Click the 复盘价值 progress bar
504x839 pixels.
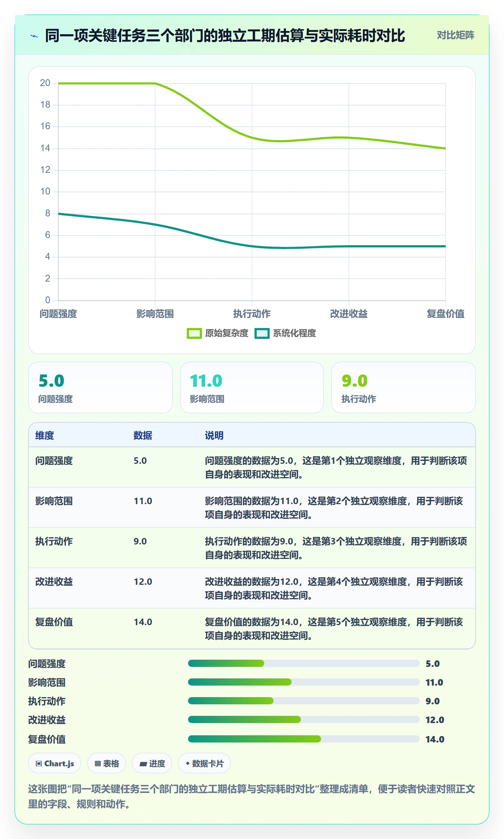click(x=304, y=739)
